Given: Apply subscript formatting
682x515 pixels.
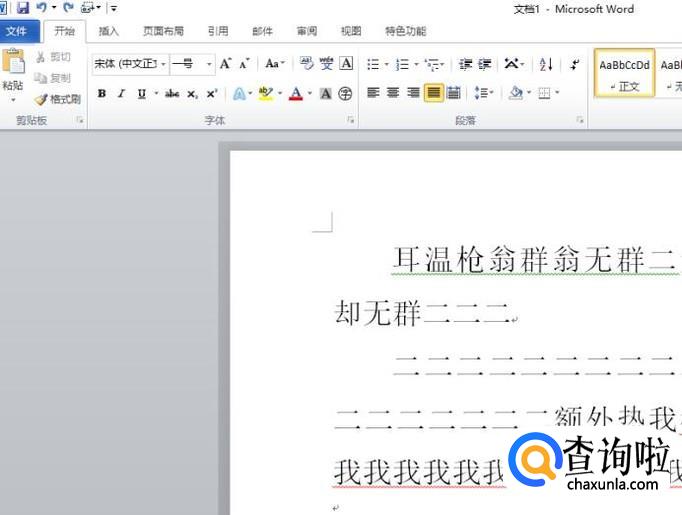Looking at the screenshot, I should 192,94.
